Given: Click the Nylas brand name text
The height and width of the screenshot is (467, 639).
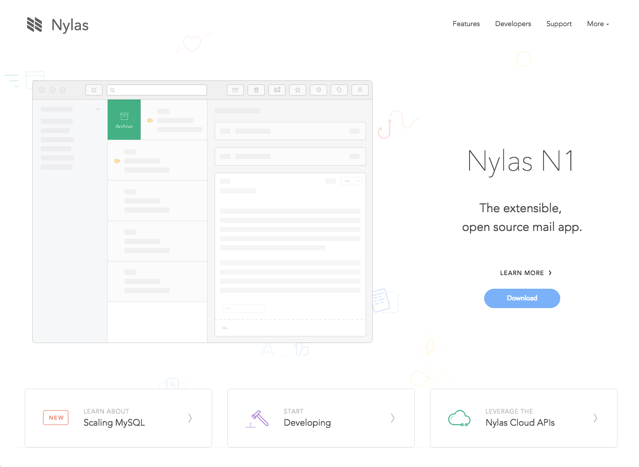Looking at the screenshot, I should (x=70, y=25).
